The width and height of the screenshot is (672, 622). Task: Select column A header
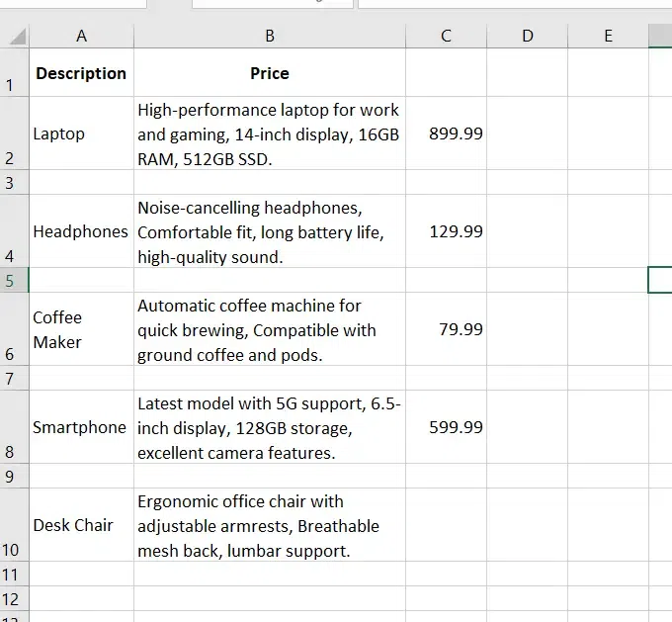pyautogui.click(x=81, y=36)
